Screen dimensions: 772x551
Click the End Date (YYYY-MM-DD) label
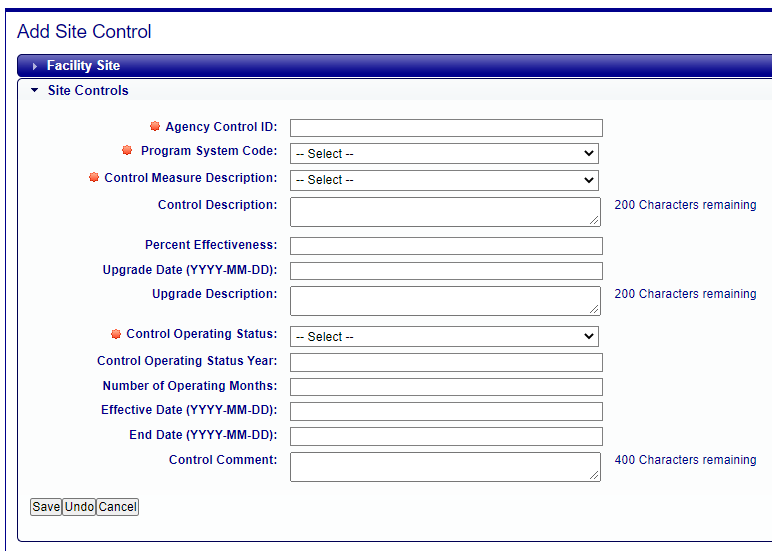203,435
